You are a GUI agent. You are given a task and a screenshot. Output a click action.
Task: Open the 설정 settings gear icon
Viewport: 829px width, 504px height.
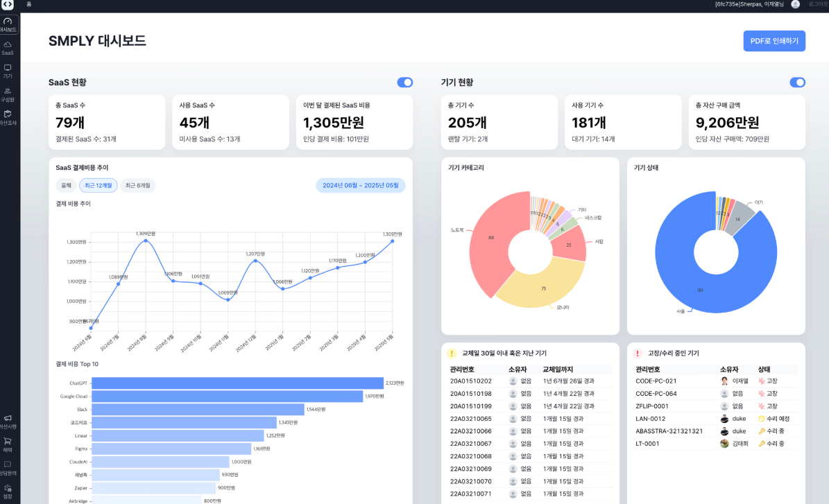coord(8,492)
